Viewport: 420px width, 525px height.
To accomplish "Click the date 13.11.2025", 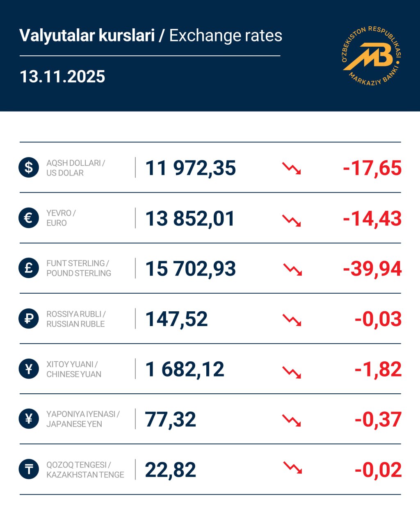I will pos(62,77).
